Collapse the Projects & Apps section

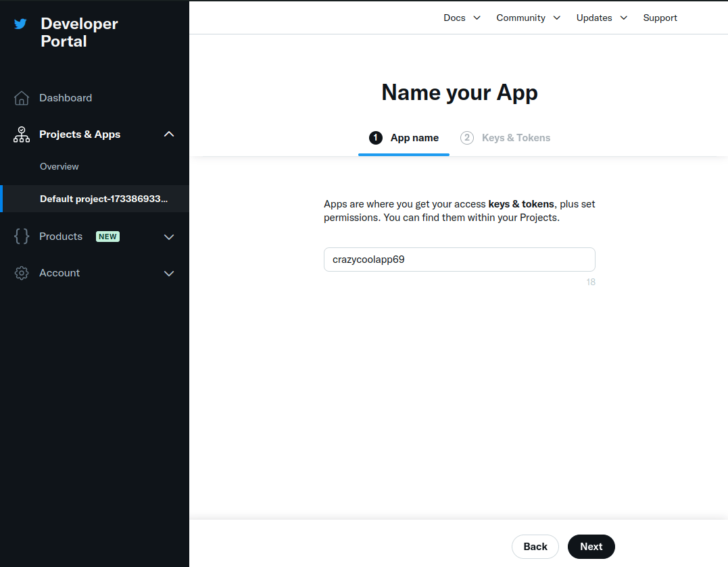click(169, 134)
